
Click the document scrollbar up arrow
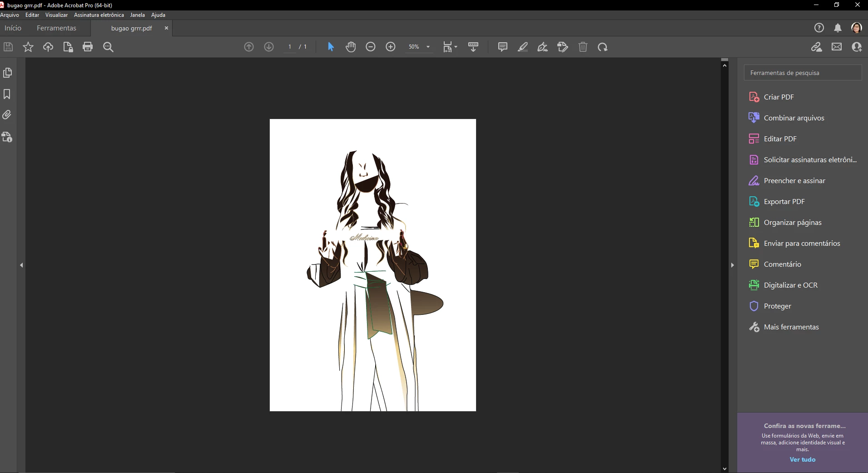pos(724,65)
